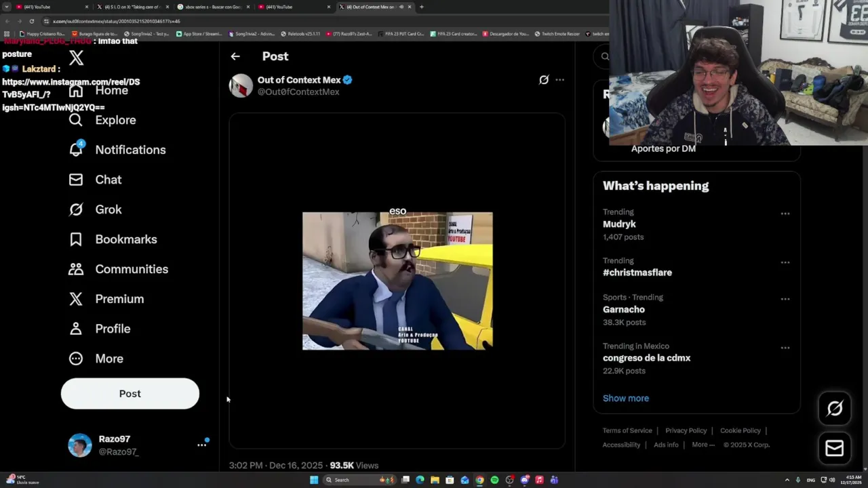The image size is (868, 488).
Task: Click Show more under trends
Action: pos(626,399)
